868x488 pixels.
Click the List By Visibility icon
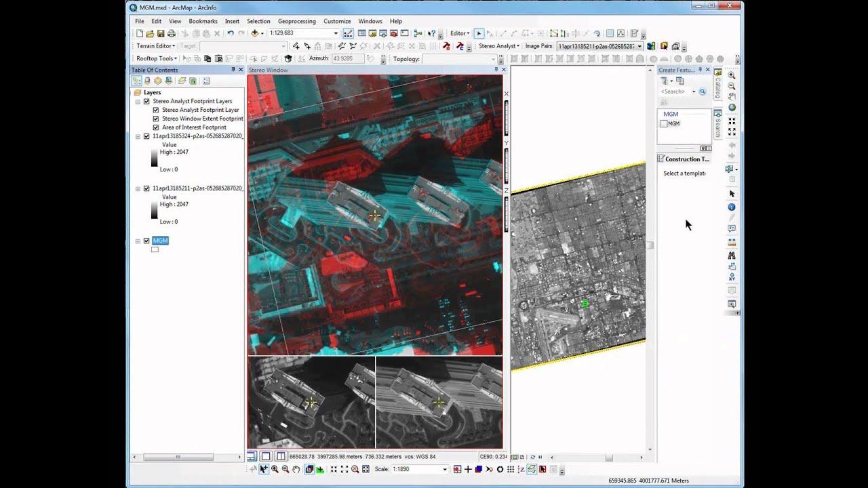tap(157, 81)
